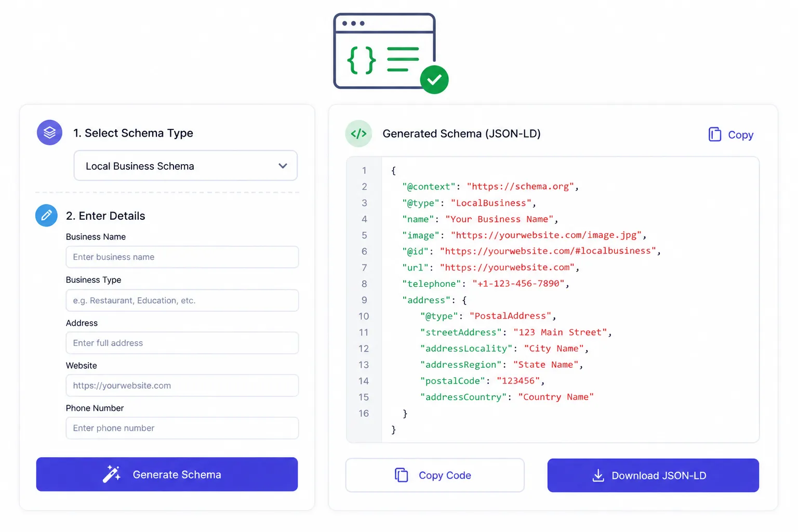Click the postalCode "123456" value
Viewport: 798px width, 532px height.
tap(518, 381)
